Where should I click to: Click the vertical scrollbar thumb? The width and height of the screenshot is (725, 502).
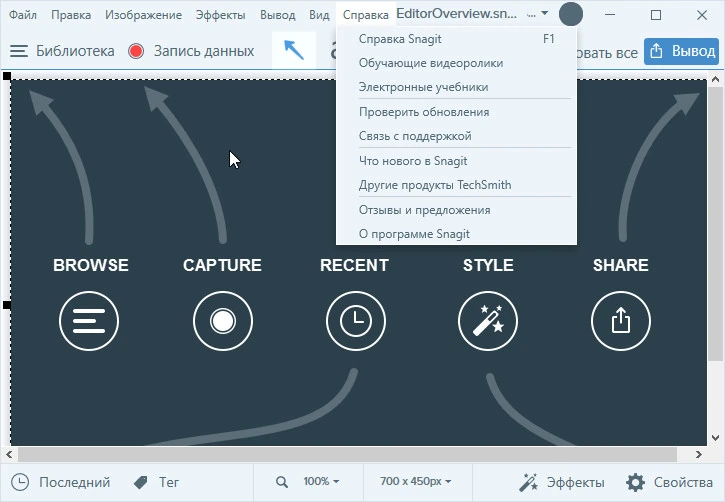click(715, 223)
